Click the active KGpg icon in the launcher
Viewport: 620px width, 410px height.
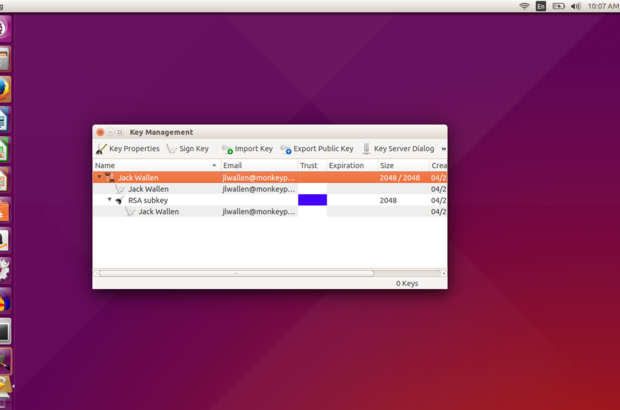click(x=5, y=361)
